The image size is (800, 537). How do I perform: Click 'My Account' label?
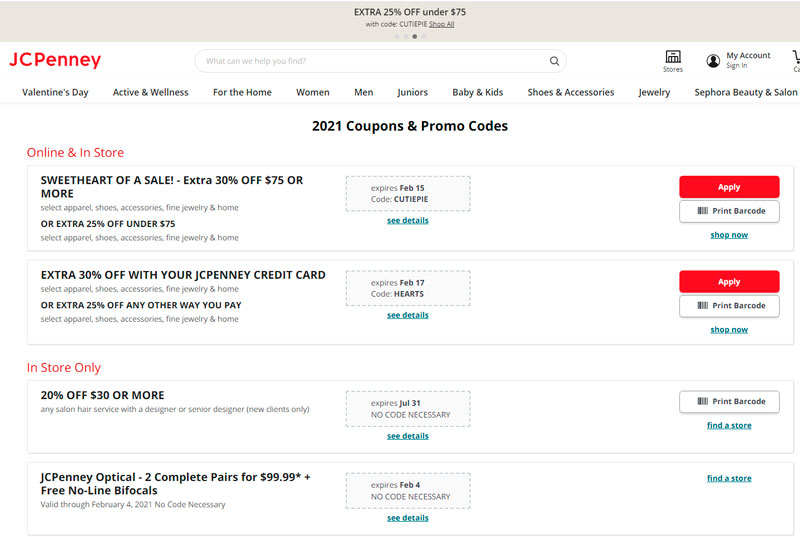pyautogui.click(x=748, y=55)
